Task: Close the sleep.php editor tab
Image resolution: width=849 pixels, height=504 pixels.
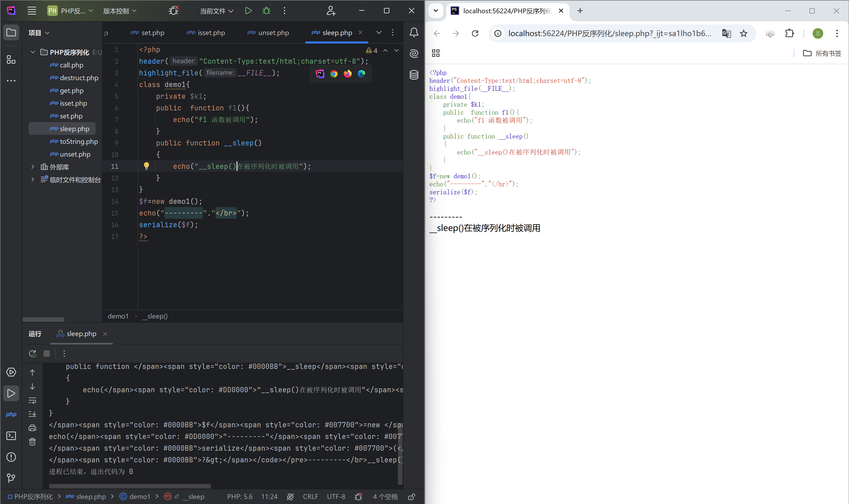Action: (360, 32)
